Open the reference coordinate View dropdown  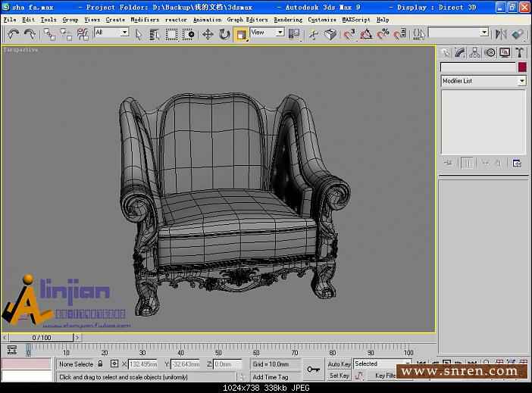tap(267, 33)
